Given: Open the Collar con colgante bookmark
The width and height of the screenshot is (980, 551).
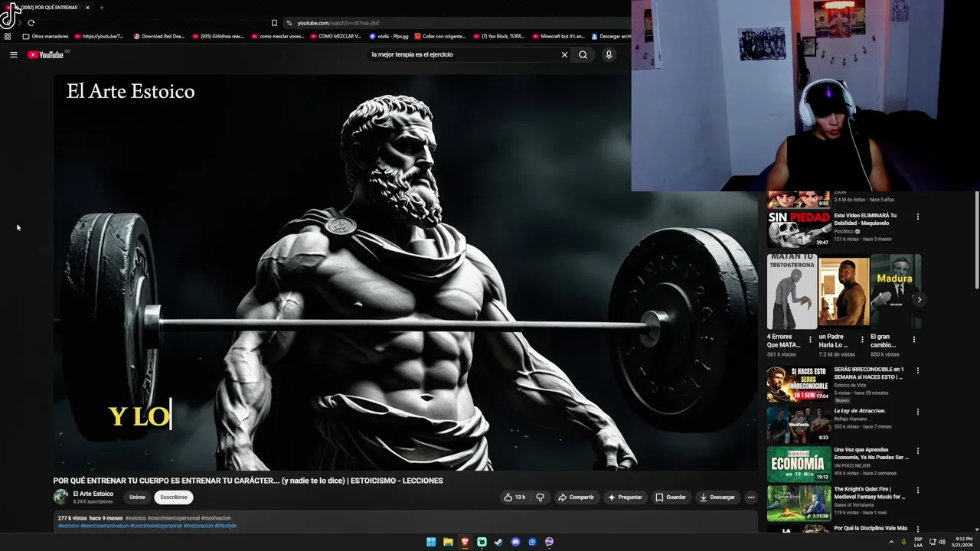Looking at the screenshot, I should pos(440,36).
